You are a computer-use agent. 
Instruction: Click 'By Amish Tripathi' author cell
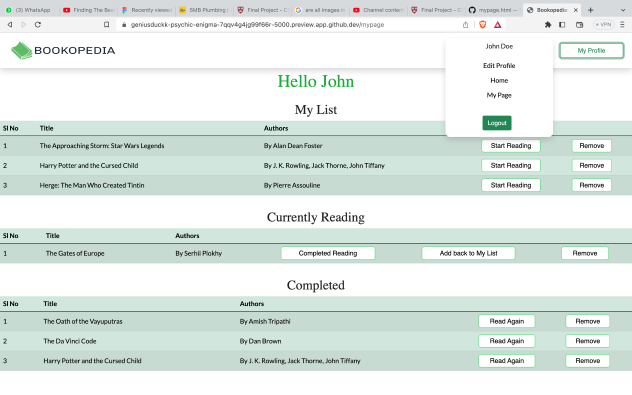coord(265,321)
